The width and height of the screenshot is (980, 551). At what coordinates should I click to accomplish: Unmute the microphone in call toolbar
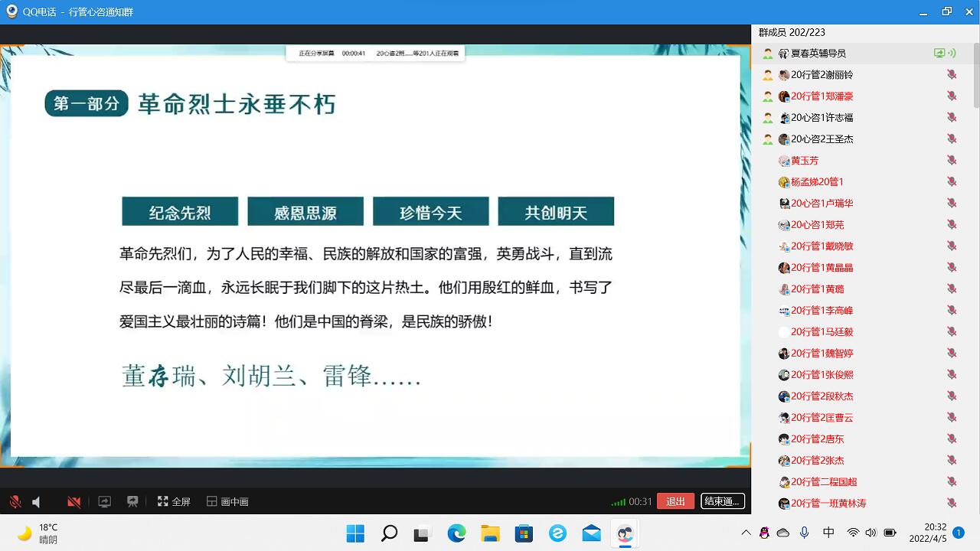pyautogui.click(x=15, y=502)
